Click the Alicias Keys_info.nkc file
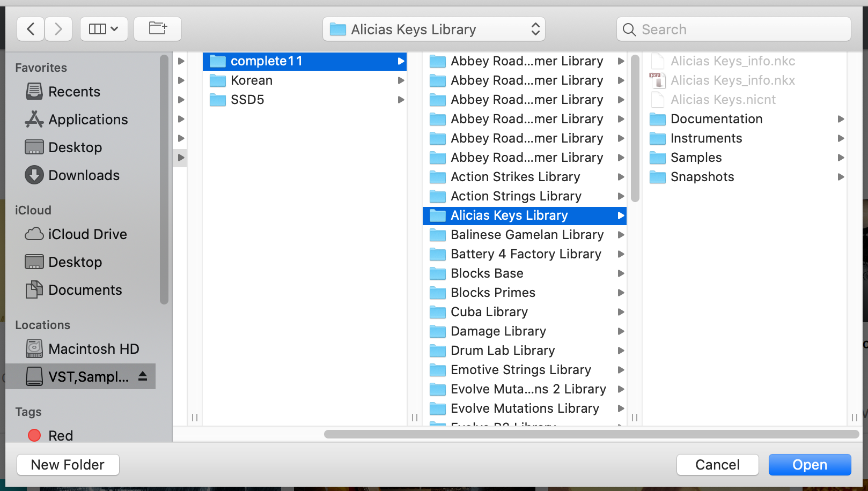This screenshot has height=491, width=868. click(745, 61)
